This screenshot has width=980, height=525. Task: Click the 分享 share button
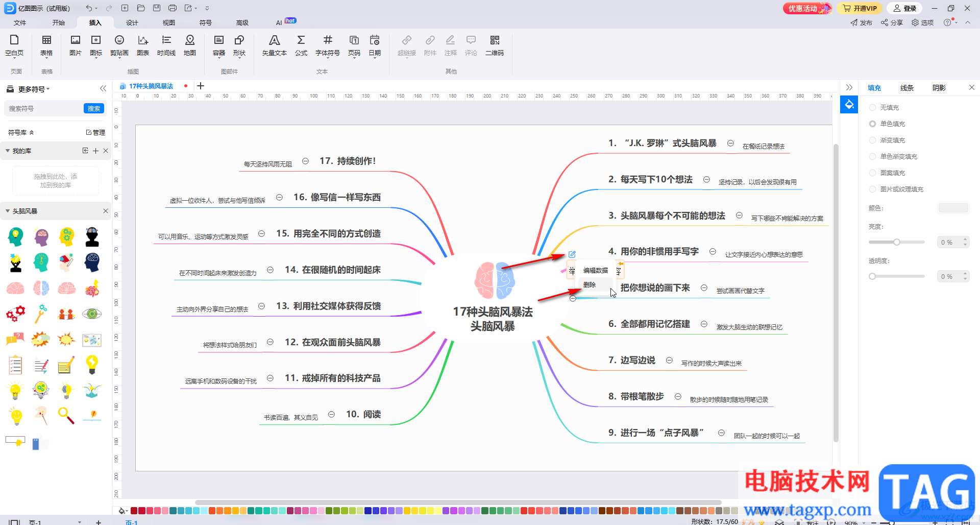pos(892,22)
